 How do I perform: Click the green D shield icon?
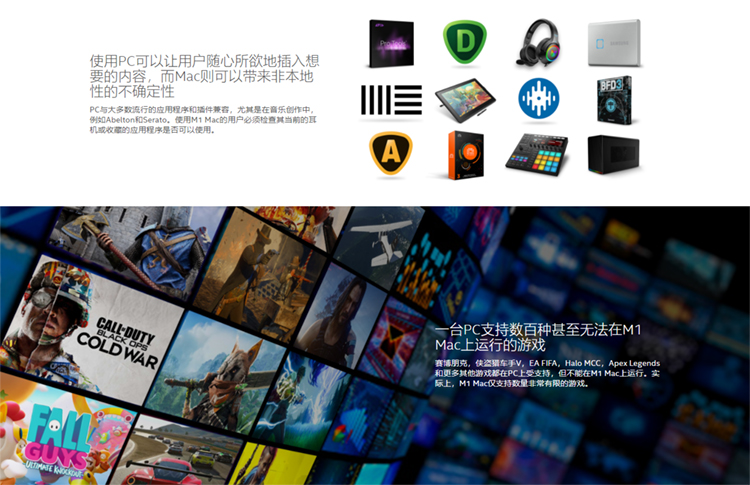pos(464,42)
